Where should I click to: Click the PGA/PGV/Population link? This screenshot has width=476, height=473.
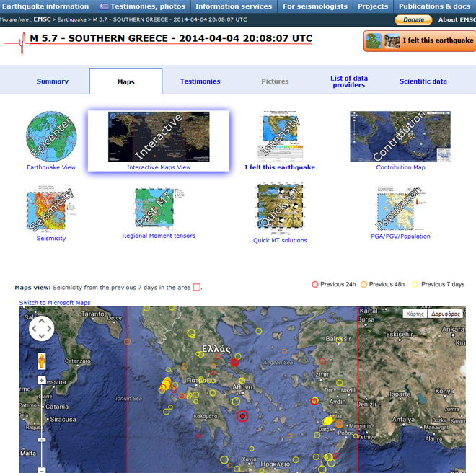tap(400, 236)
